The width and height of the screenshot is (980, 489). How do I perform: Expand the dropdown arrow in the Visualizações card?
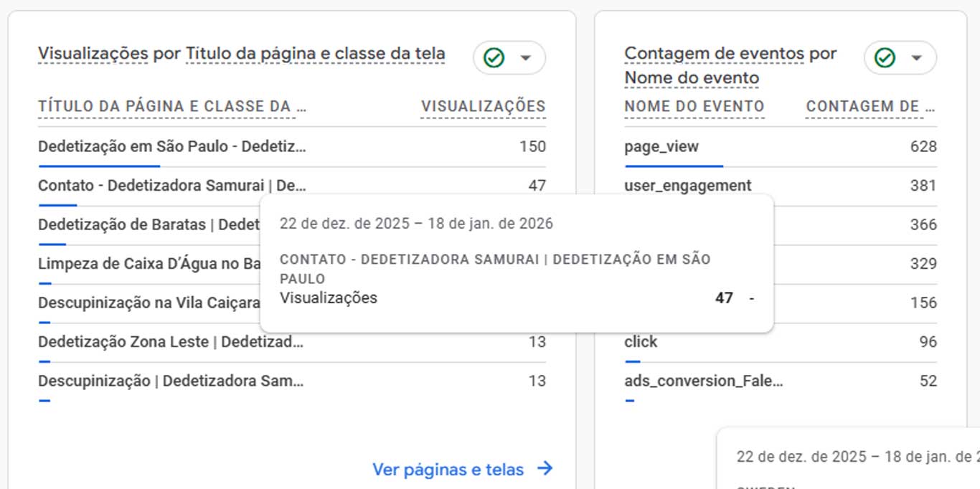(x=526, y=58)
